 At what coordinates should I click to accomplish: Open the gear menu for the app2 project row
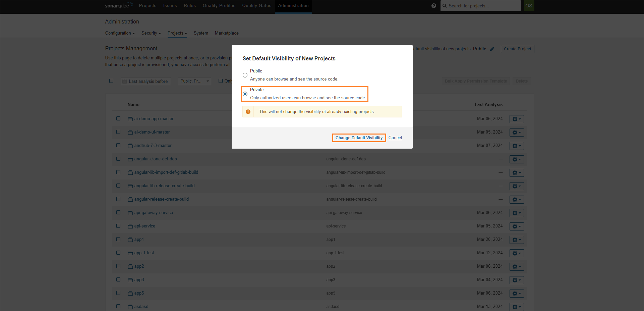516,266
